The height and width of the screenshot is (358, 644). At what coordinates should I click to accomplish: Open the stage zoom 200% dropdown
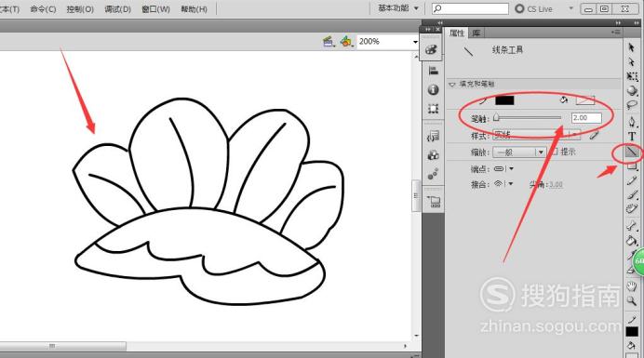pos(415,42)
